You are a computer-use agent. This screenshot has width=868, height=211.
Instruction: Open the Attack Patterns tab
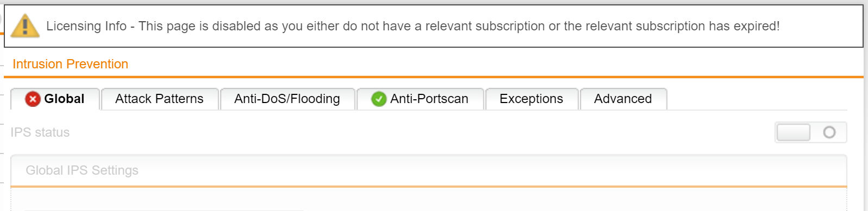[160, 99]
